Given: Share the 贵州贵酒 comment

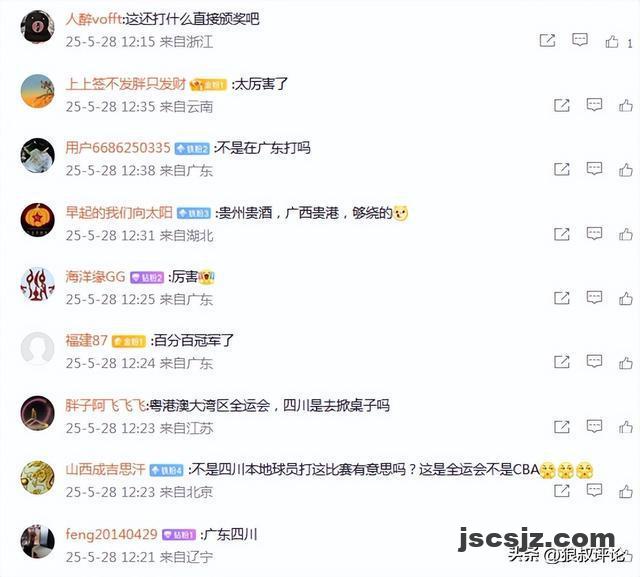Looking at the screenshot, I should (562, 234).
